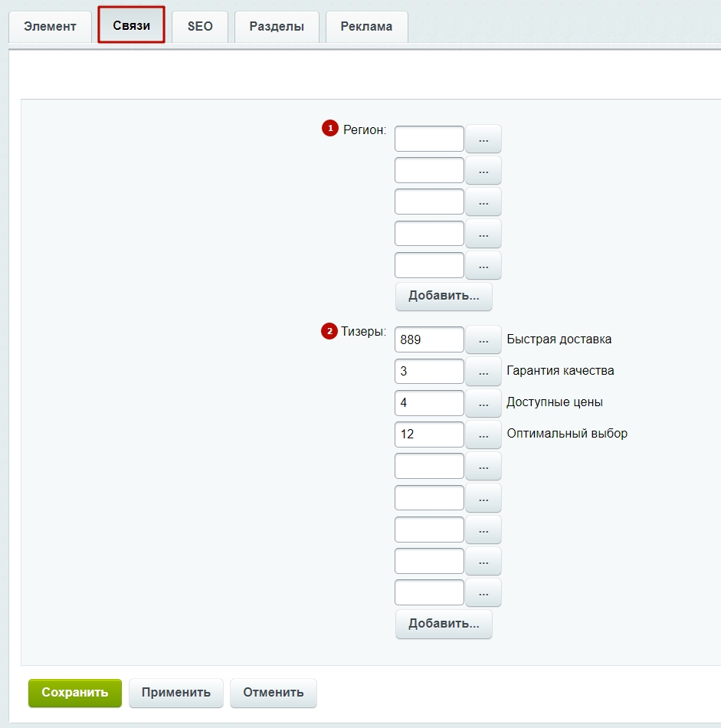721x728 pixels.
Task: Click the Тизеры field containing 12
Action: 429,435
